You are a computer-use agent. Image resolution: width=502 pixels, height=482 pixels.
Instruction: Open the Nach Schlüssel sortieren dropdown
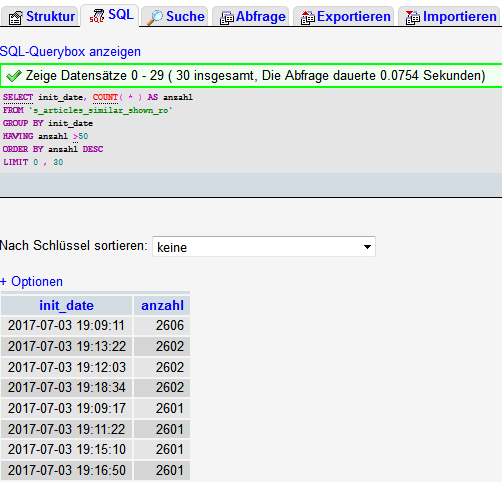tap(264, 247)
